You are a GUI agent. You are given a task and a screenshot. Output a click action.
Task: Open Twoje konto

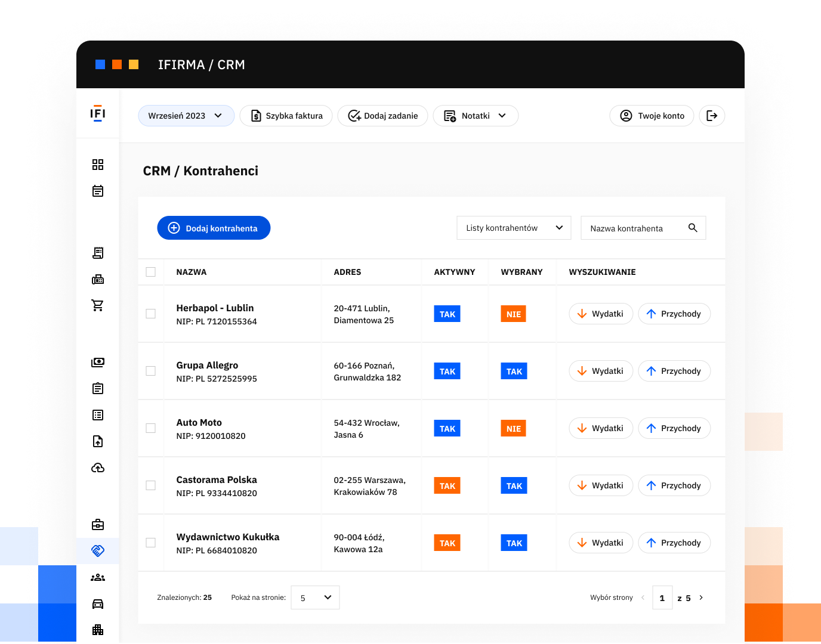click(x=652, y=116)
